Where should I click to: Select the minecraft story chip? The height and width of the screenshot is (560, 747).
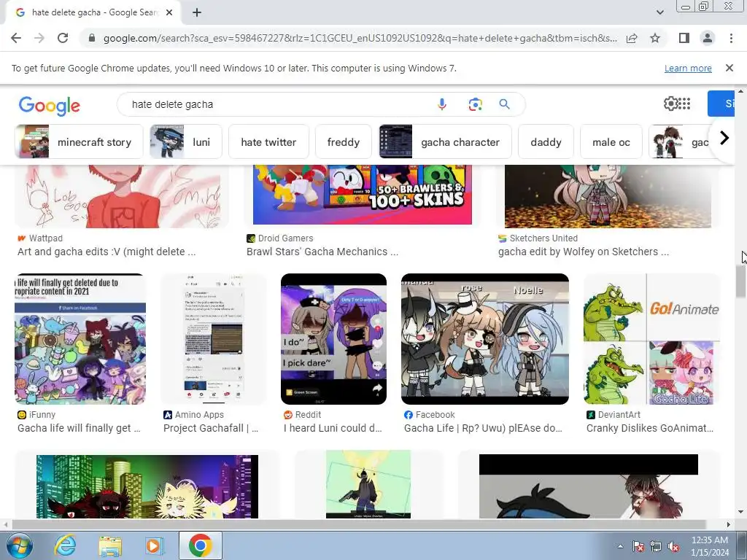tap(79, 142)
